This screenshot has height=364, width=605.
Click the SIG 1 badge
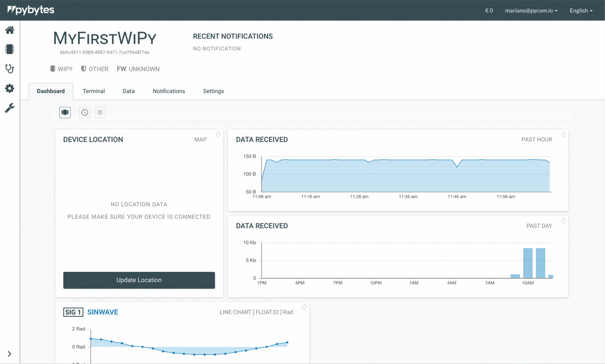(x=73, y=312)
